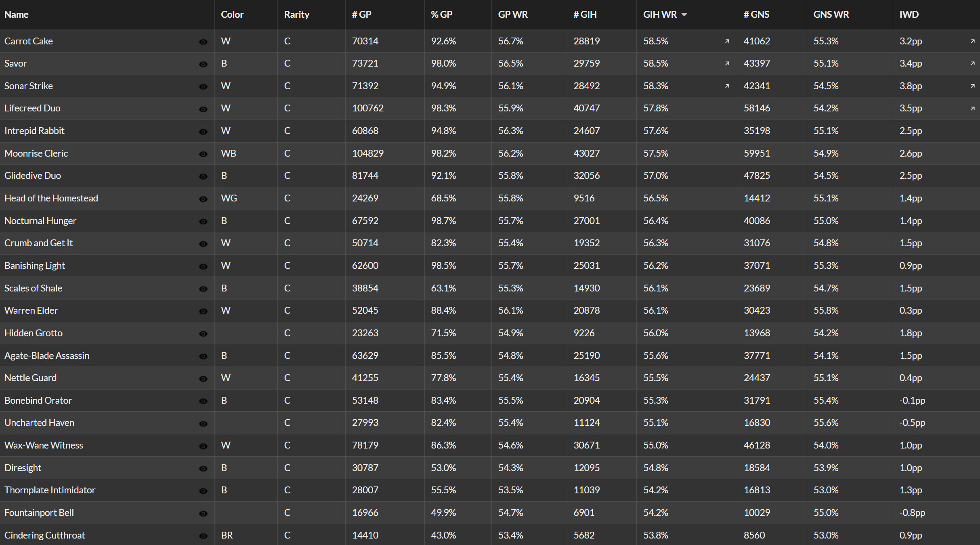The image size is (980, 545).
Task: Click the eye icon next to Hidden Grotto
Action: [x=203, y=333]
